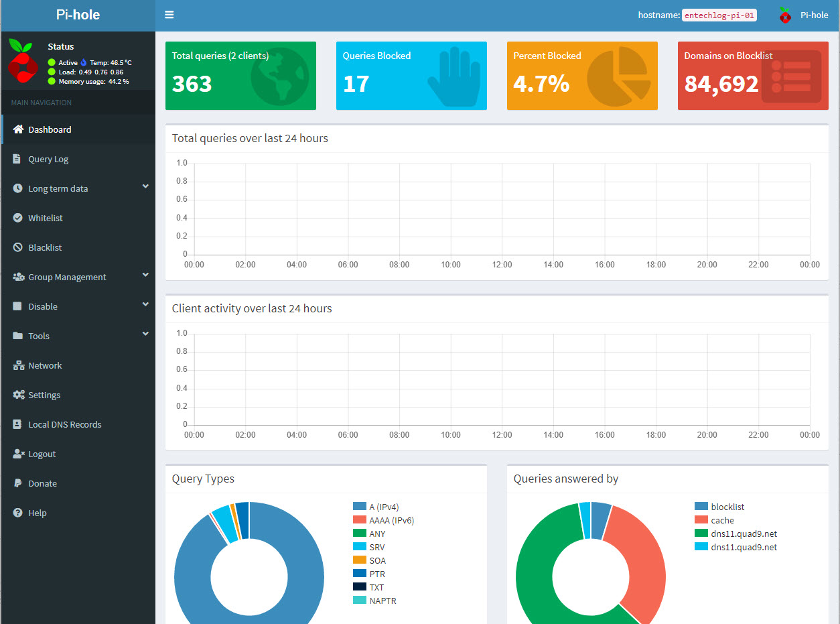Click the Donate PayPal icon
This screenshot has height=624, width=840.
click(x=17, y=483)
